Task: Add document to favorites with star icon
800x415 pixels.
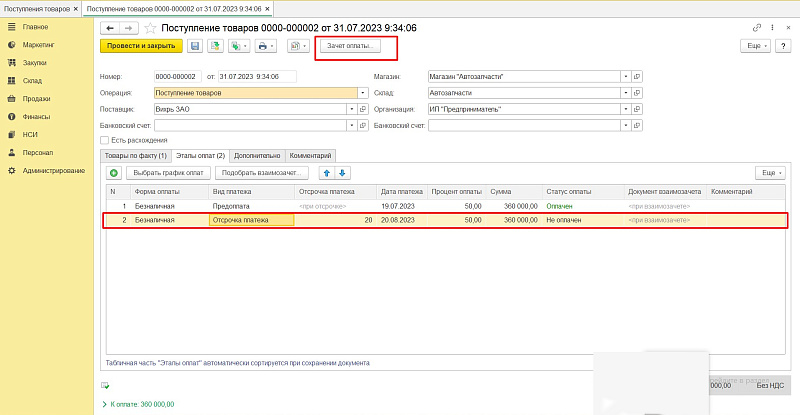Action: point(150,28)
